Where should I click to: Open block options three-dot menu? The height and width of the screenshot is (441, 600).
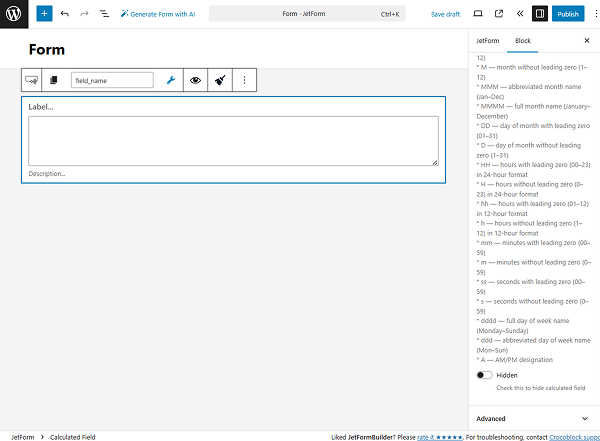coord(244,80)
